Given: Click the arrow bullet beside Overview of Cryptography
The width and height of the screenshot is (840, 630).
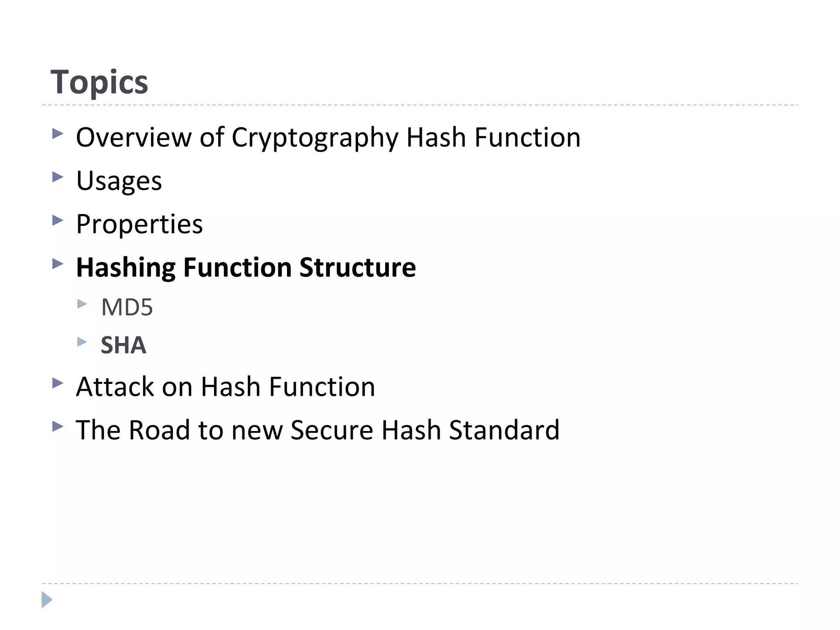Looking at the screenshot, I should 58,134.
